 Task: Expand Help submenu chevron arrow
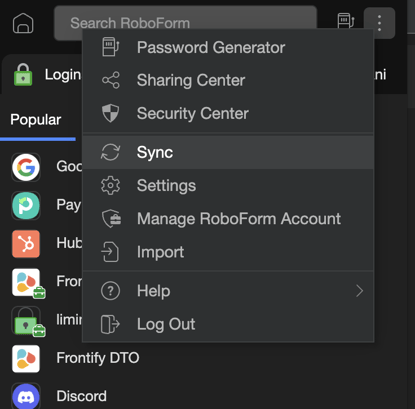pyautogui.click(x=359, y=291)
